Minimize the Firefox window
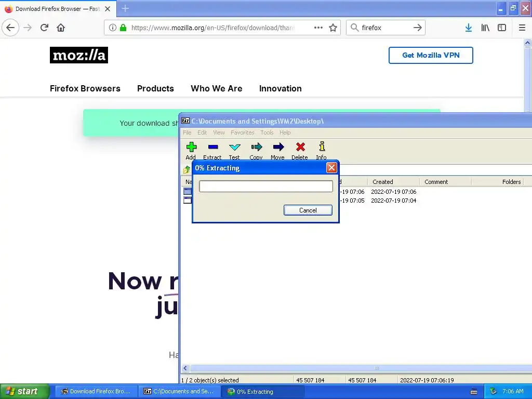The height and width of the screenshot is (399, 532). pyautogui.click(x=501, y=9)
